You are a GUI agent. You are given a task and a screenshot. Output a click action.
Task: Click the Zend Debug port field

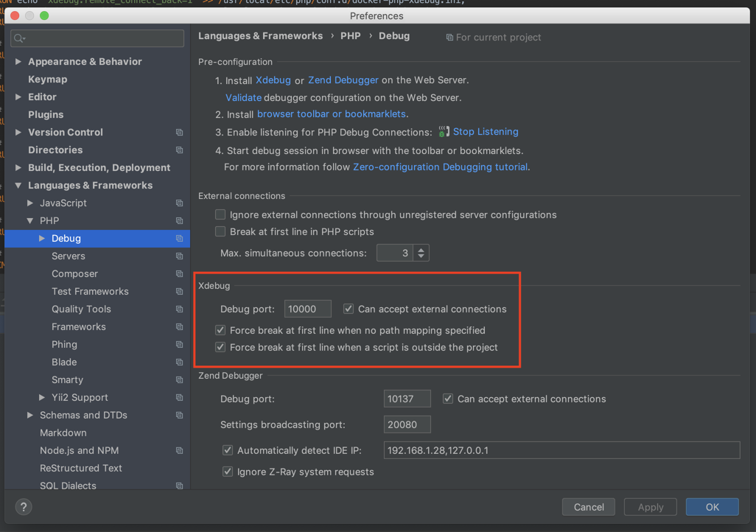(407, 399)
